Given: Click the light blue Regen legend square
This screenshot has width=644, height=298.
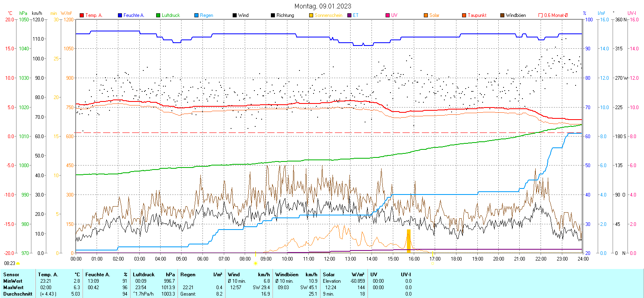Looking at the screenshot, I should [196, 15].
